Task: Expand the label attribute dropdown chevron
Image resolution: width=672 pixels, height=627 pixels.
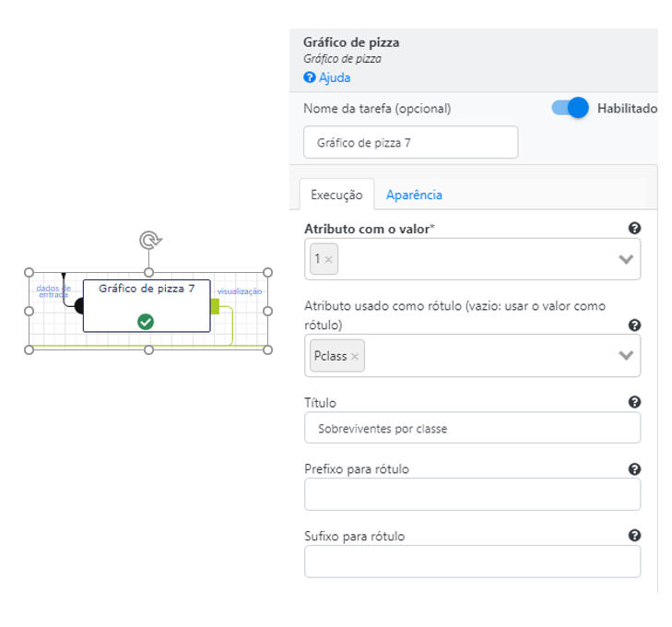Action: pyautogui.click(x=626, y=355)
